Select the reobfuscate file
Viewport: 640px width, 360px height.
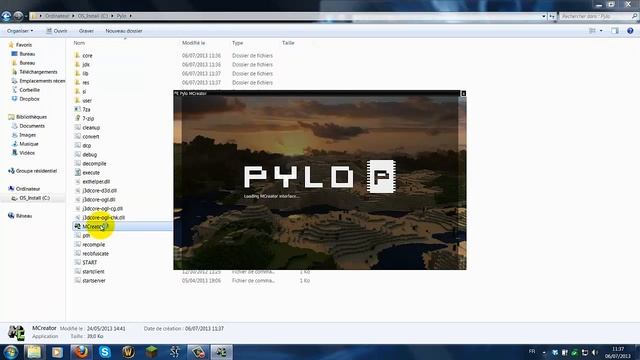96,253
